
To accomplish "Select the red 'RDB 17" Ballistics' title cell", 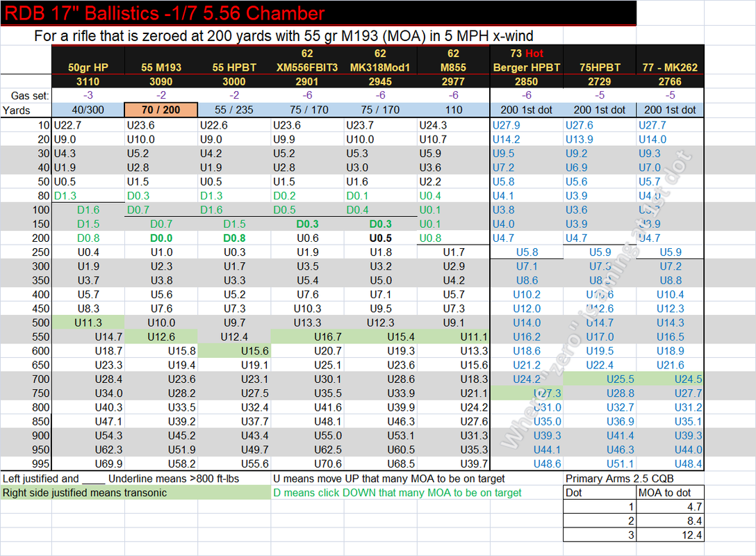I will point(318,13).
